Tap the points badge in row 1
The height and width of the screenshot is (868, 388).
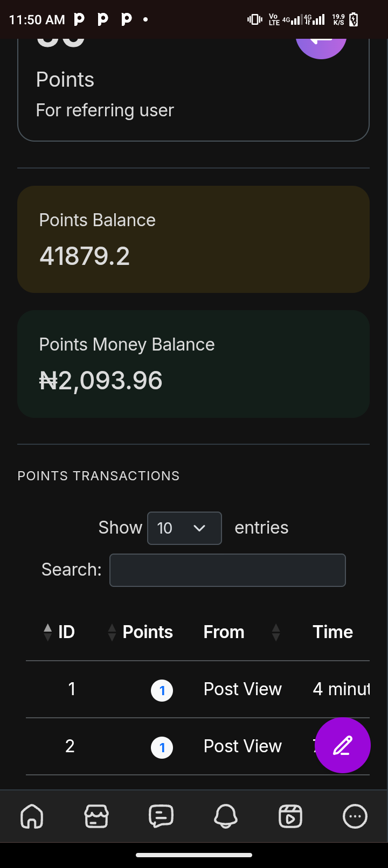point(162,690)
